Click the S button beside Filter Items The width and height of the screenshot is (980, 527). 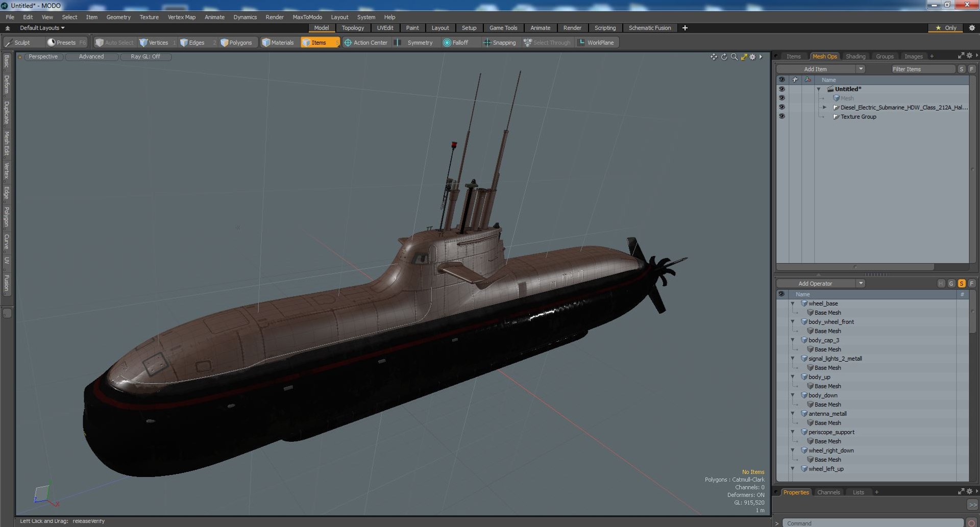[x=962, y=69]
